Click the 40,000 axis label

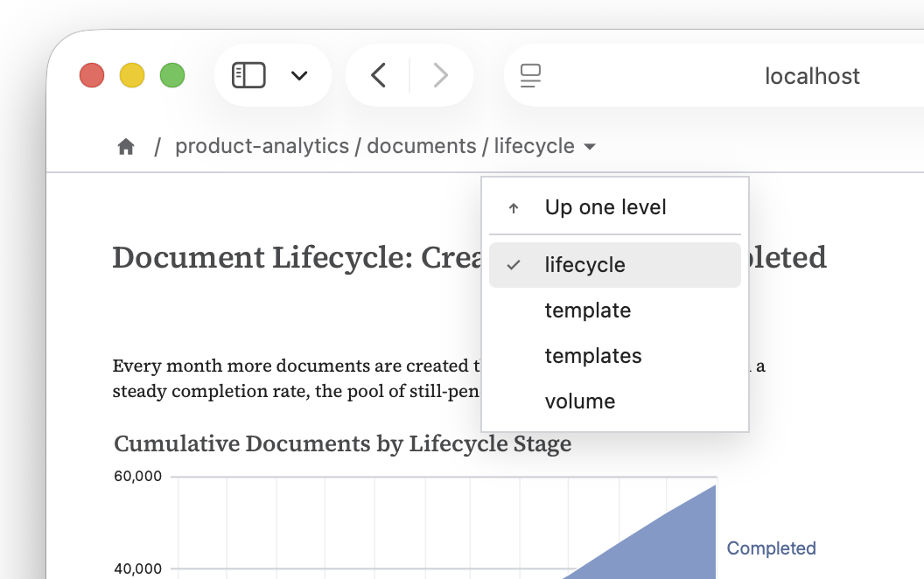pyautogui.click(x=137, y=569)
